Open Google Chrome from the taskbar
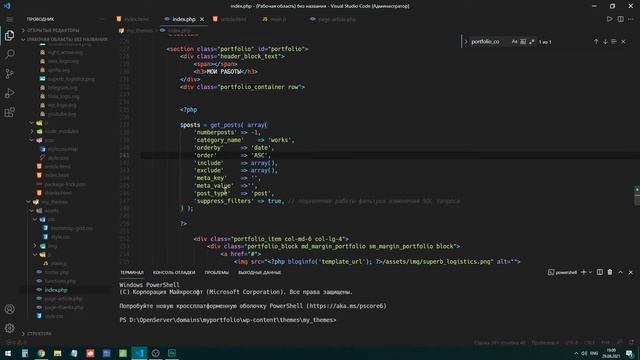Screen dimensions: 640x360 click(41, 353)
